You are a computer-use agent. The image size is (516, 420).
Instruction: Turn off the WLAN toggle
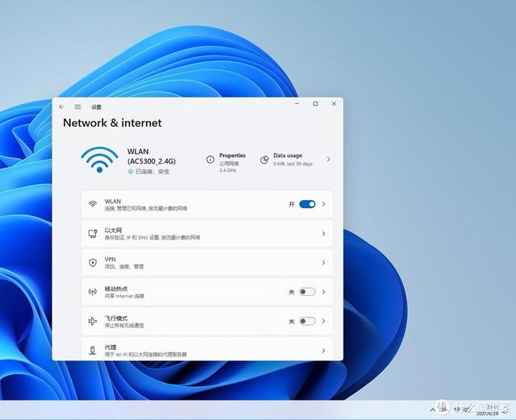[307, 204]
